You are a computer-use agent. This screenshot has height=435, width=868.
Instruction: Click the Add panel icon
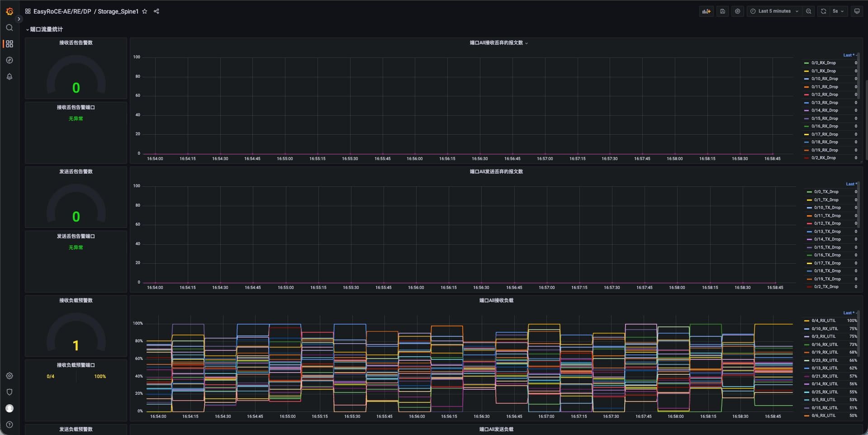[706, 11]
